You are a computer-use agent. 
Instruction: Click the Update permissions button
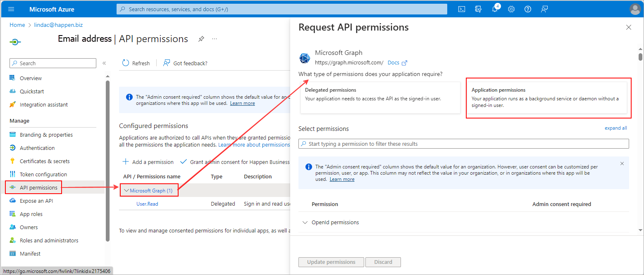click(331, 262)
